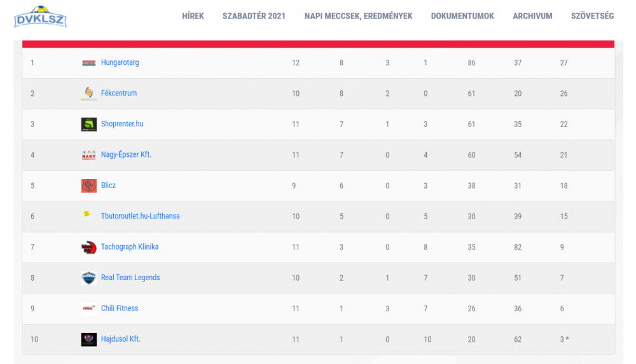Click the Hajdusol Kft. dark logo icon
This screenshot has width=636, height=364.
89,339
